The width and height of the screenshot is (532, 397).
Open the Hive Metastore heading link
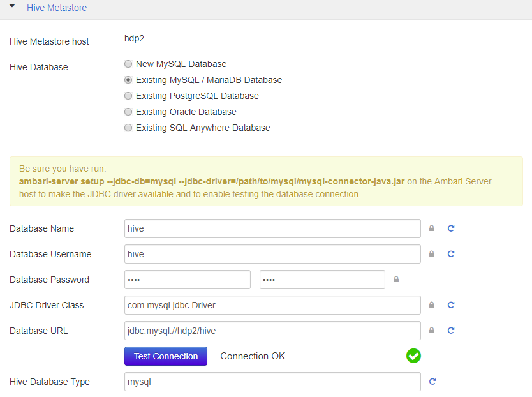click(57, 8)
